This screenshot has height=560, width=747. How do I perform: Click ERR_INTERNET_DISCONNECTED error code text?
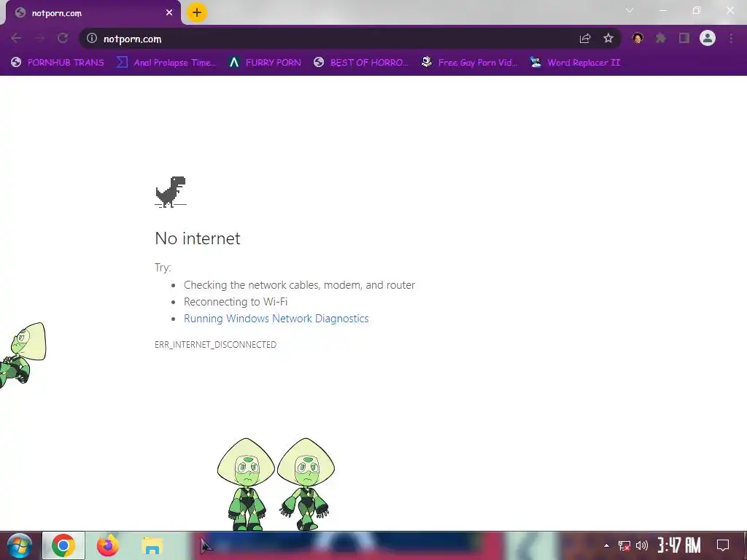click(x=215, y=345)
